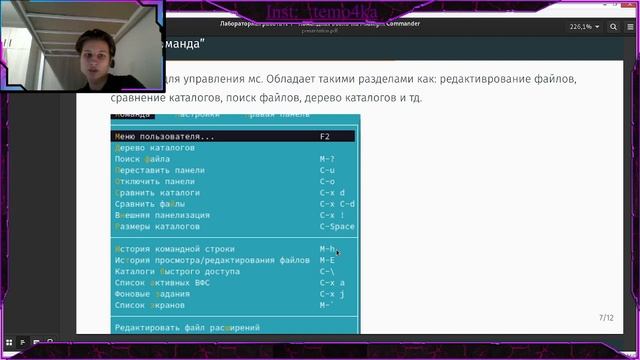Click the row 'Каталоги быстрого доступа'
640x360 pixels.
pos(233,271)
